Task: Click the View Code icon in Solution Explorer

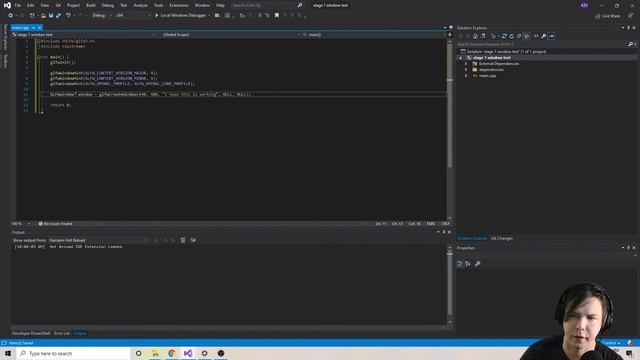Action: click(536, 36)
